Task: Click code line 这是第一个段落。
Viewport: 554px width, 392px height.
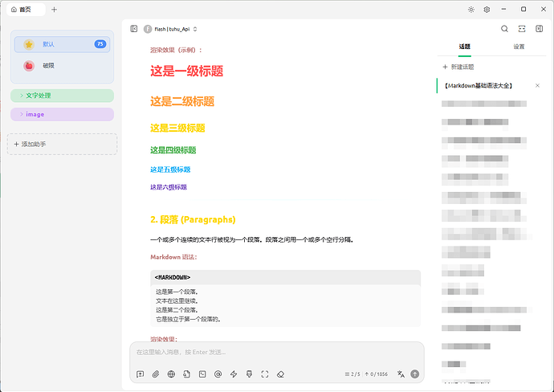Action: pyautogui.click(x=177, y=292)
